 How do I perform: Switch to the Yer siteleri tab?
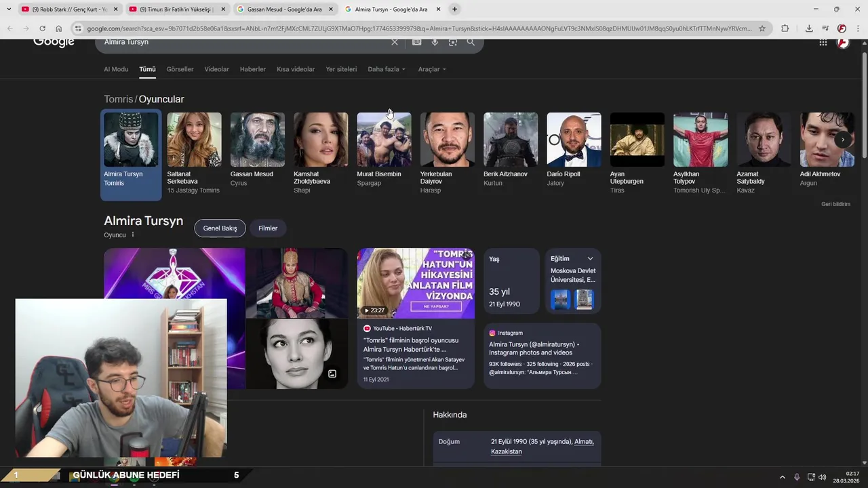click(341, 69)
